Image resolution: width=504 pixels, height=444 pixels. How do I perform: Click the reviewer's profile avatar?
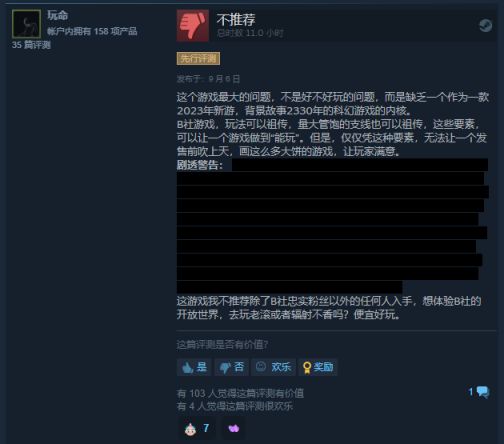(26, 24)
